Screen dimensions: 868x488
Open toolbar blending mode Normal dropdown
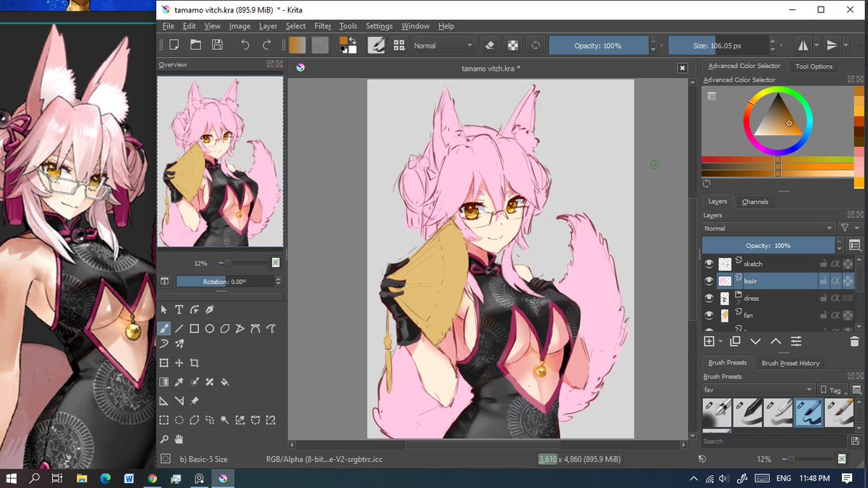[443, 45]
